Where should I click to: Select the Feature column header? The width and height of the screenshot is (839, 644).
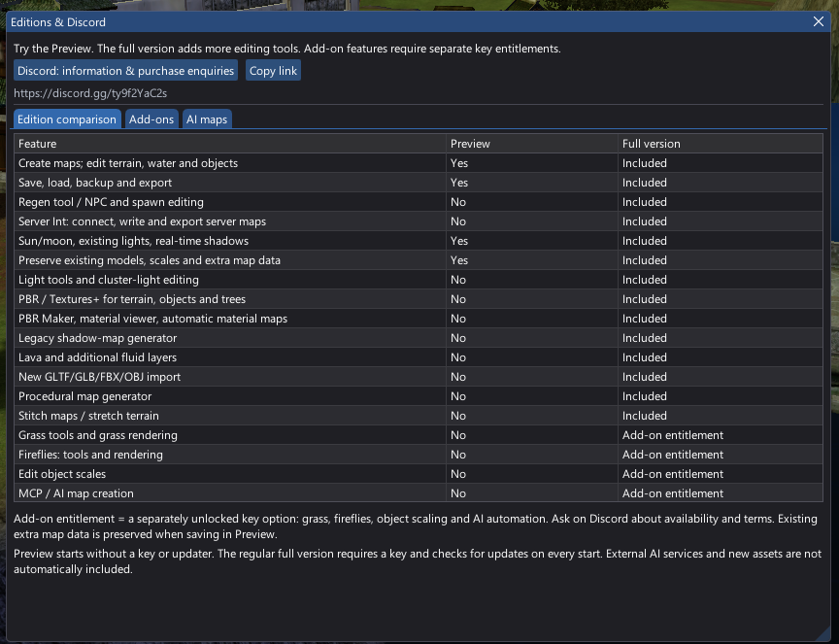230,144
